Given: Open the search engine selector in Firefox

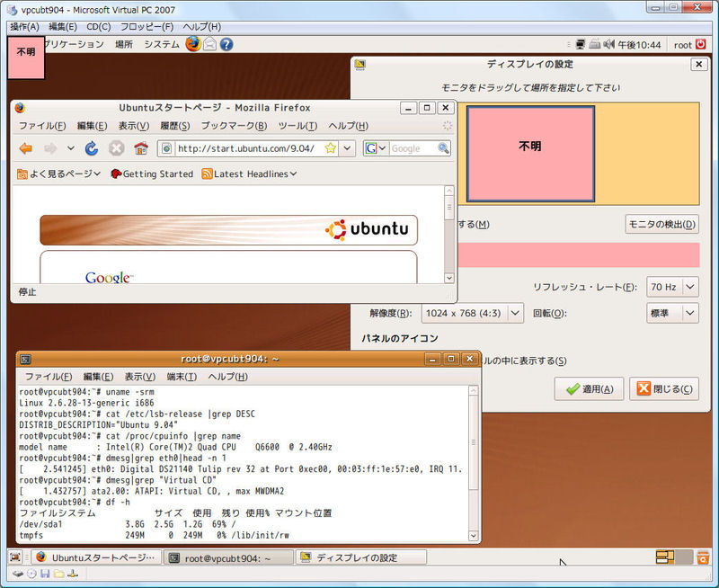Looking at the screenshot, I should 376,148.
